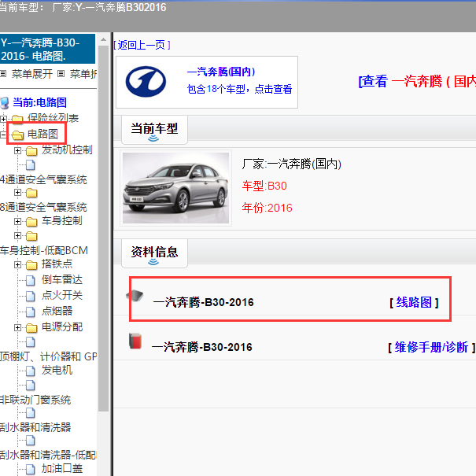This screenshot has width=476, height=476.
Task: Click the left tree panel scrollbar thumb
Action: pos(103,229)
